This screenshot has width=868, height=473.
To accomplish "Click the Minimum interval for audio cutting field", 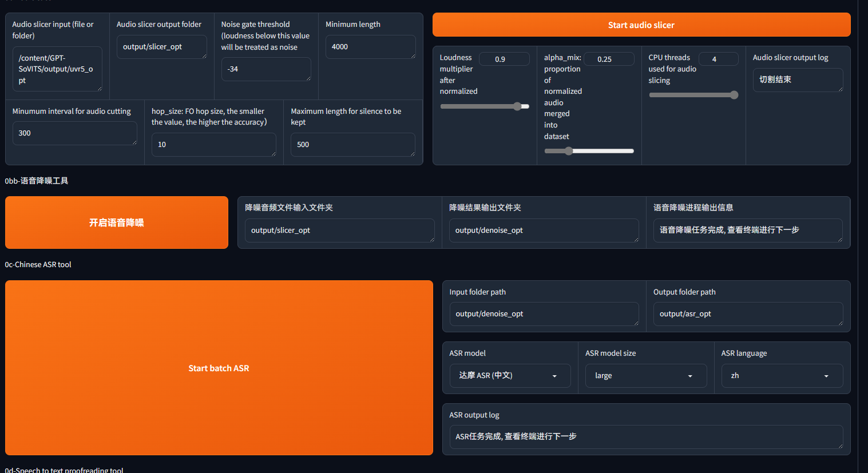I will coord(74,133).
